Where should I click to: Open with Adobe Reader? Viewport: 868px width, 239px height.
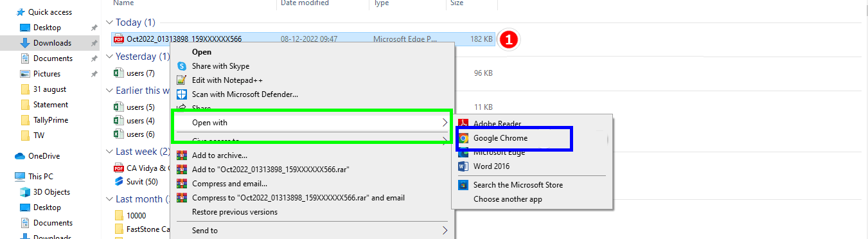click(497, 123)
